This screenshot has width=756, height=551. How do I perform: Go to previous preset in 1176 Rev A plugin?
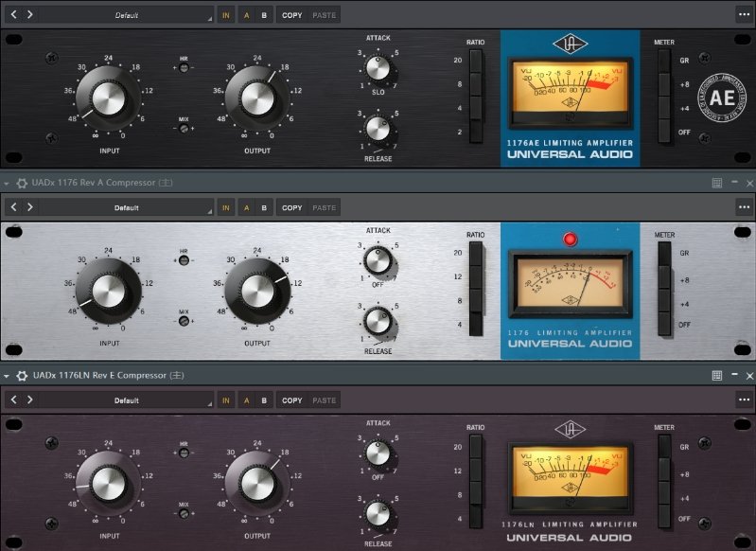pos(14,207)
